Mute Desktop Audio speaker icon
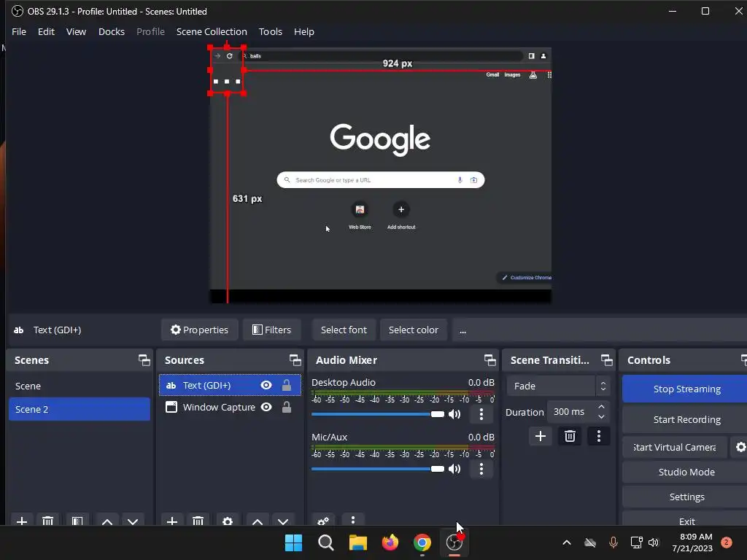Screen dimensions: 747x560 (454, 414)
